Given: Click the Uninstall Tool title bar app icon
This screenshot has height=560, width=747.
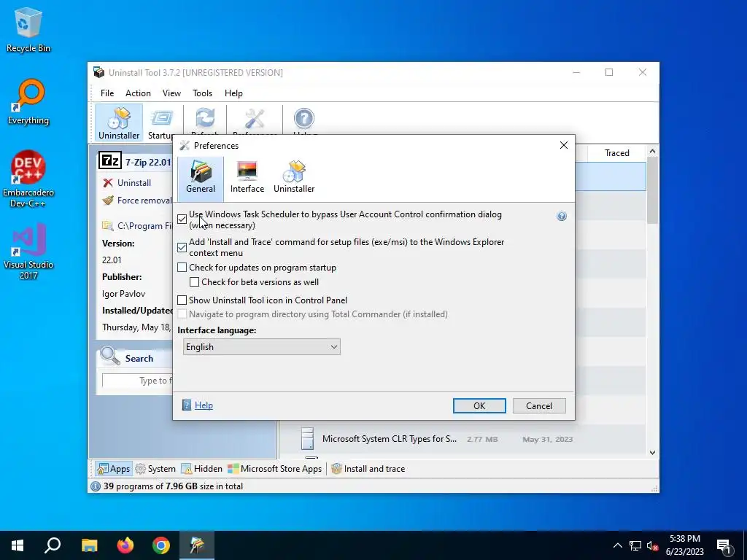Looking at the screenshot, I should coord(99,72).
